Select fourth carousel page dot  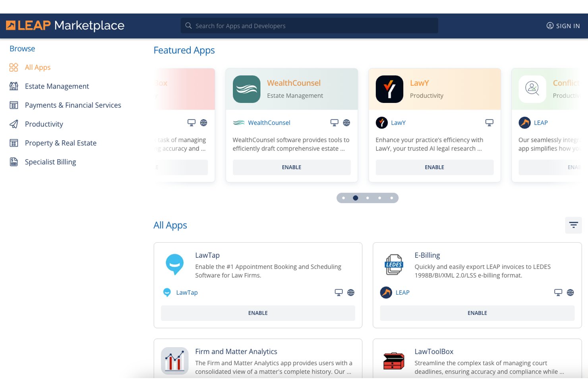380,198
